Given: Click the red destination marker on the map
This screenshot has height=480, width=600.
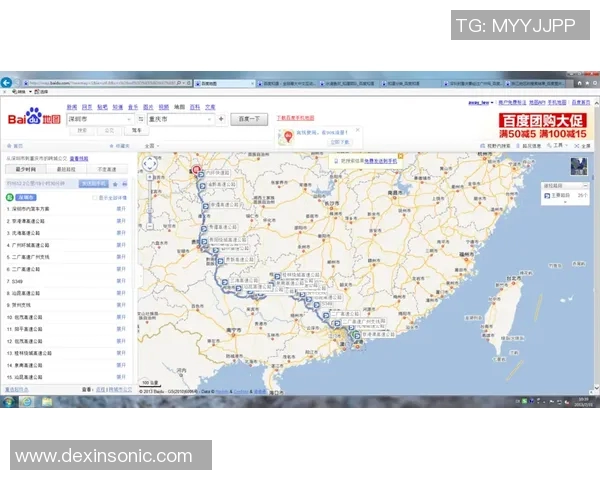Looking at the screenshot, I should [x=197, y=169].
